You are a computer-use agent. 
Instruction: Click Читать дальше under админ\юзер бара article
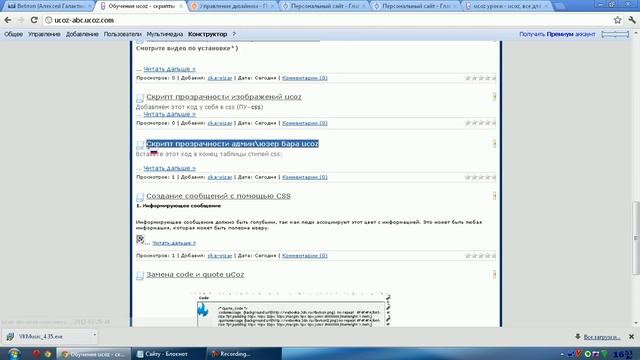click(169, 168)
